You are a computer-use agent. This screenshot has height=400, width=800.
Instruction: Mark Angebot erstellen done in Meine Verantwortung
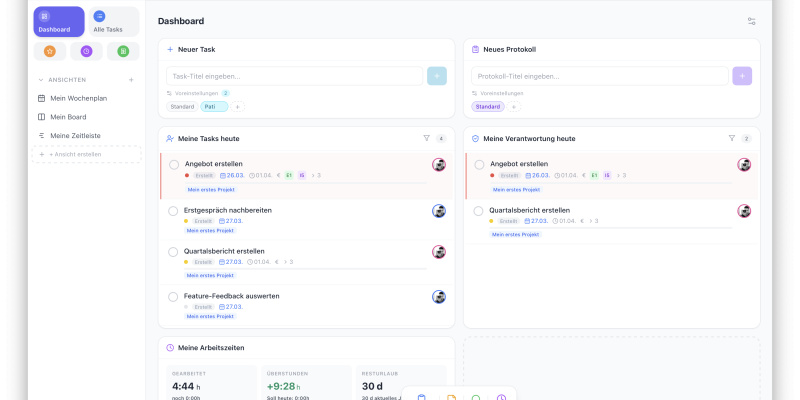coord(479,165)
